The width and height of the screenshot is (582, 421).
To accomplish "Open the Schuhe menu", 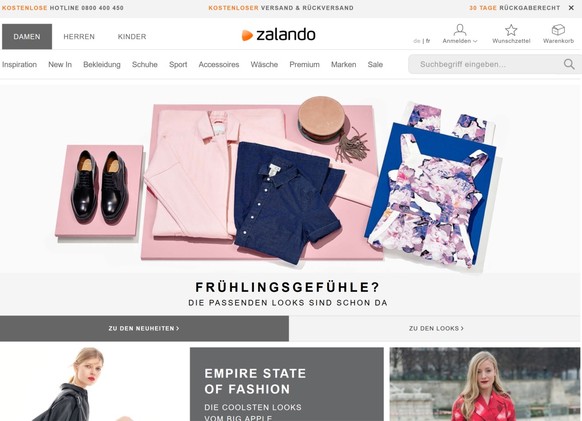I will pos(145,65).
